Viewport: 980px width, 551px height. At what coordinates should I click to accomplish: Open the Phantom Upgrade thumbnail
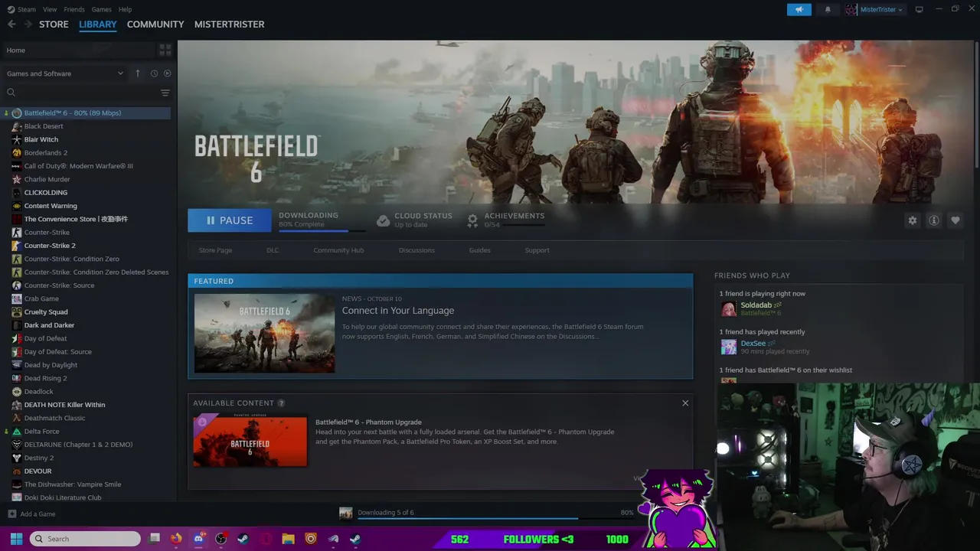point(250,440)
